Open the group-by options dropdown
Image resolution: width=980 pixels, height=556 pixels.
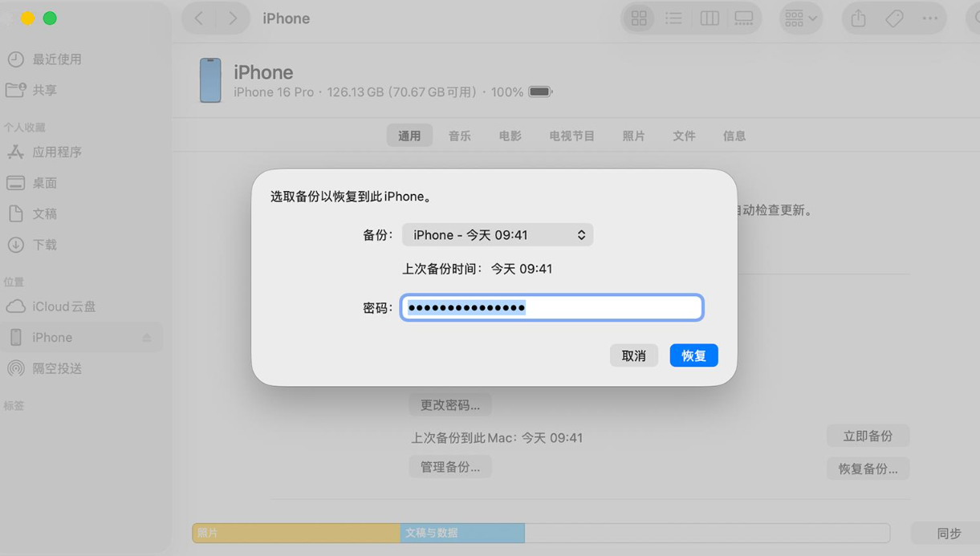[801, 18]
